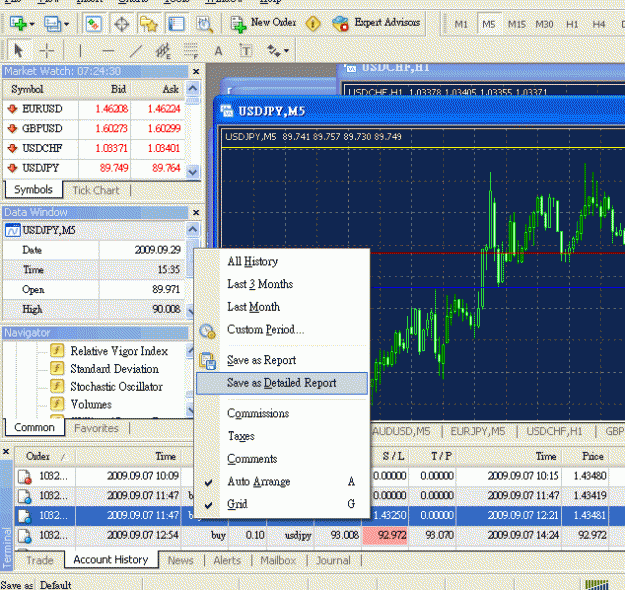Toggle Taxes column in context menu
This screenshot has width=625, height=590.
(x=282, y=436)
